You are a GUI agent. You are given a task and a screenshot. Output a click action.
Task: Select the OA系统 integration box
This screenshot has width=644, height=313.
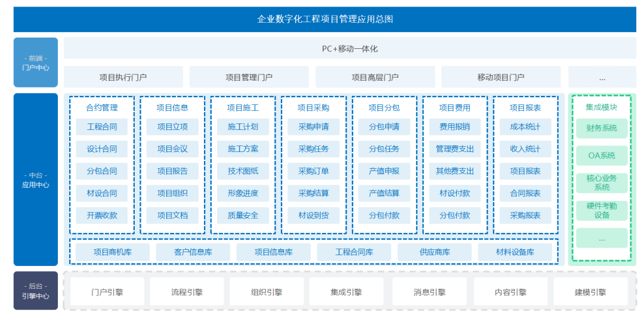[x=602, y=156]
